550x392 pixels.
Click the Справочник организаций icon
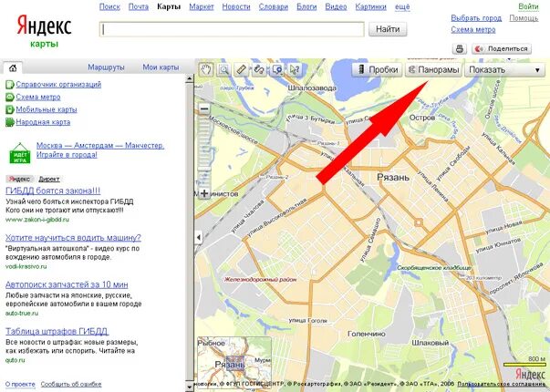[x=9, y=85]
